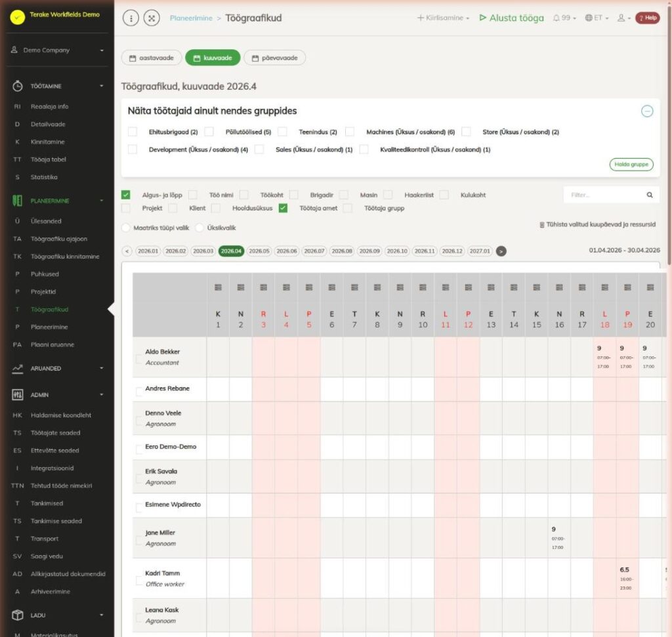Click trash icon to clear selected dates

tap(542, 225)
